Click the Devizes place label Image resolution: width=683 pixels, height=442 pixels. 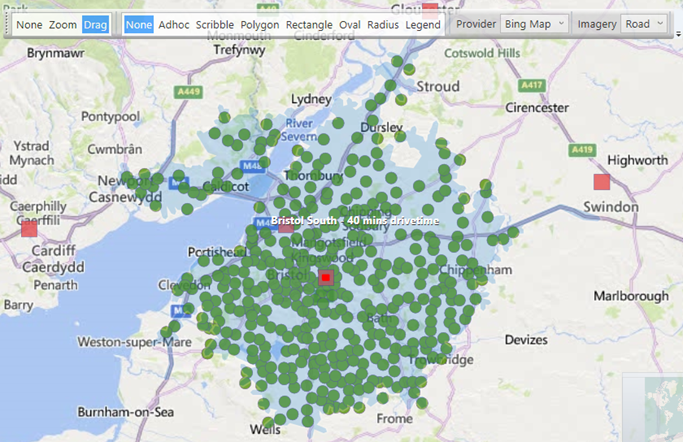pos(526,340)
